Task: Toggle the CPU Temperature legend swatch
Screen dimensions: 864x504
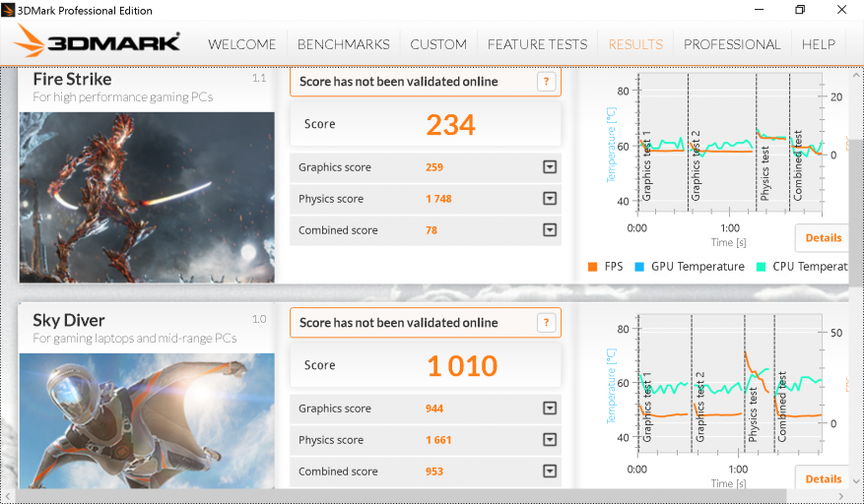Action: [761, 267]
